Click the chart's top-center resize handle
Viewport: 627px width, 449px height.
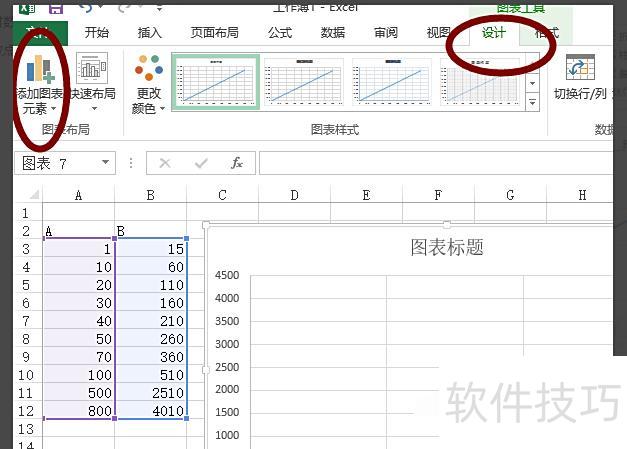click(447, 225)
